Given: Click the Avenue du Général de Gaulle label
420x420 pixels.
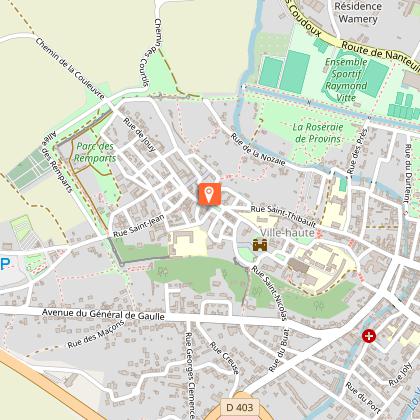Looking at the screenshot, I should point(103,314).
